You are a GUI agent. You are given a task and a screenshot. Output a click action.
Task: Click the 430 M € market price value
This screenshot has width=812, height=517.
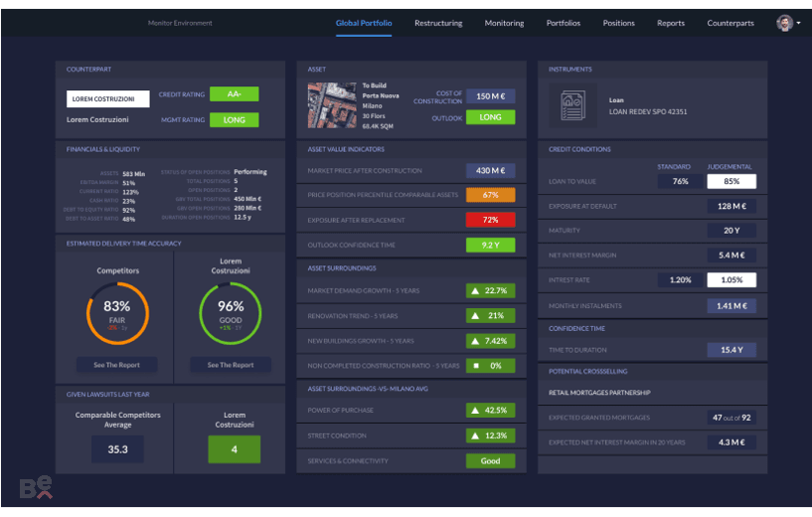(490, 170)
